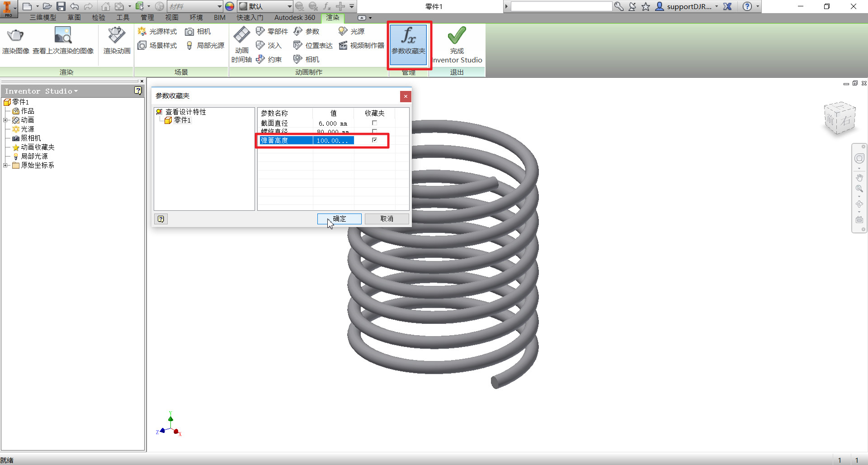Viewport: 868px width, 465px height.
Task: Open the 环境 environments tab
Action: tap(196, 17)
